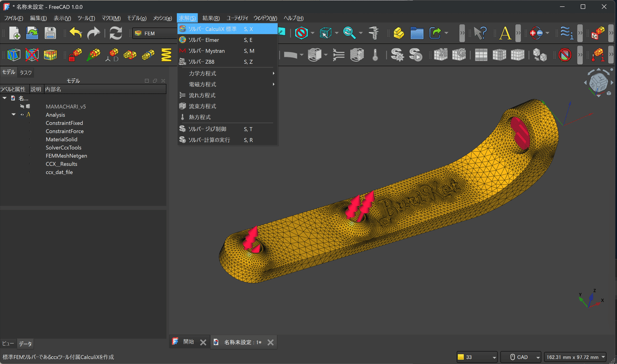The width and height of the screenshot is (617, 364).
Task: Select SolverCcxTools in the model tree
Action: click(63, 148)
